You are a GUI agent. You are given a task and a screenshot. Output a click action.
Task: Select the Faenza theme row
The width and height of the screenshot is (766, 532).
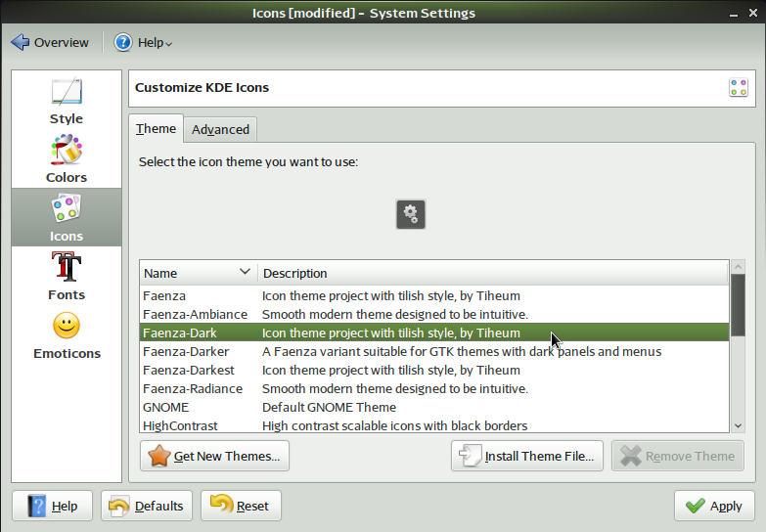(434, 295)
